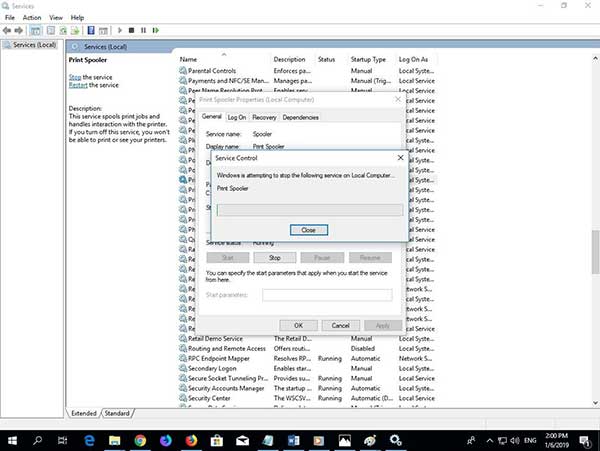Close Service Control dialog with X
Viewport: 600px width, 451px height.
(400, 158)
